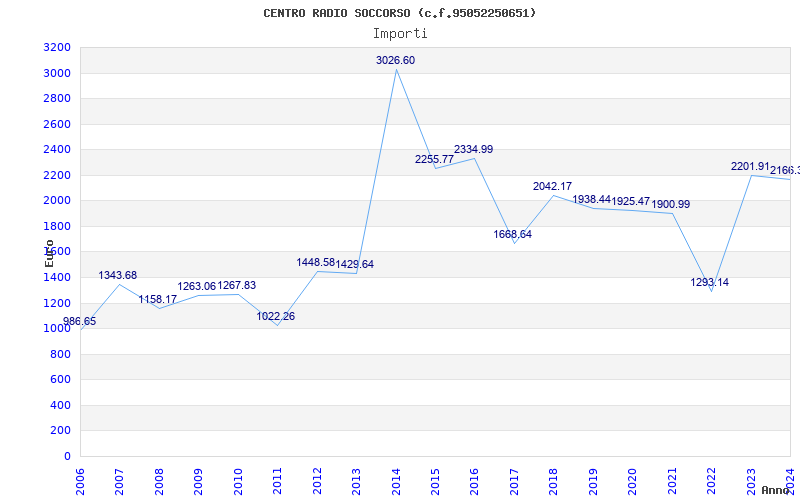Click the 1938.44 data label
Image resolution: width=800 pixels, height=500 pixels.
[x=592, y=199]
